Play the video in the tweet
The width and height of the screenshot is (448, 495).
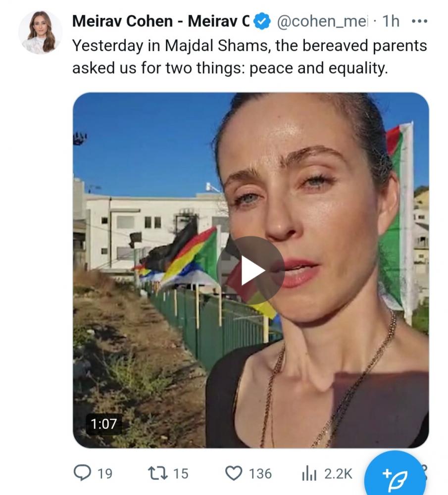[x=250, y=270]
